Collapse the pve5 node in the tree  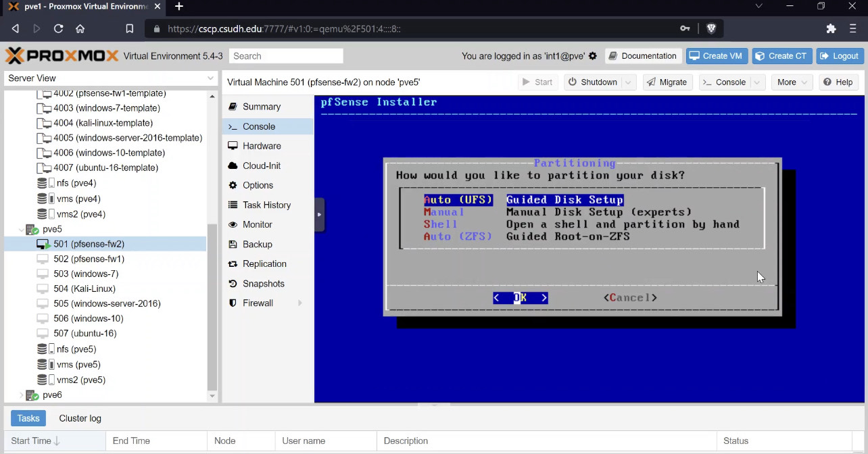click(x=20, y=229)
